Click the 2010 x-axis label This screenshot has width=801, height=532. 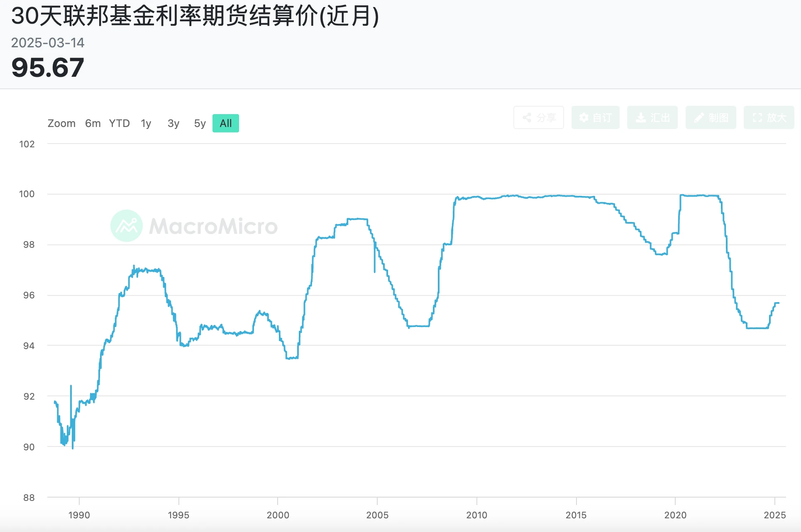click(x=476, y=515)
